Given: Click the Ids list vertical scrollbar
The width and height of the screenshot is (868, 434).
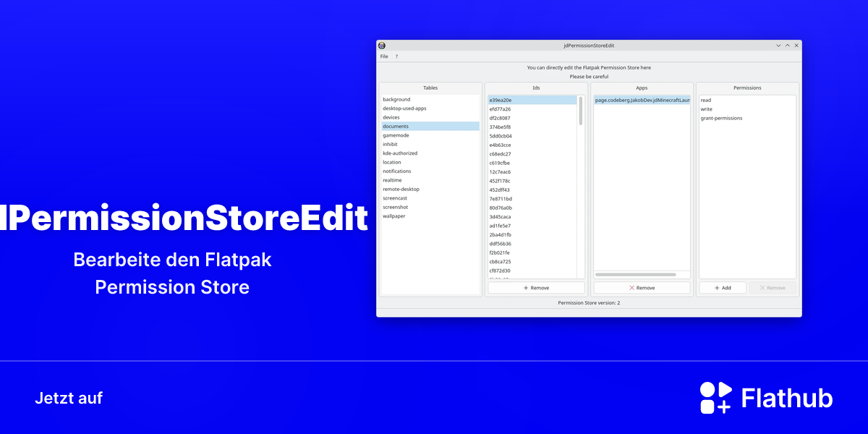Looking at the screenshot, I should [581, 111].
